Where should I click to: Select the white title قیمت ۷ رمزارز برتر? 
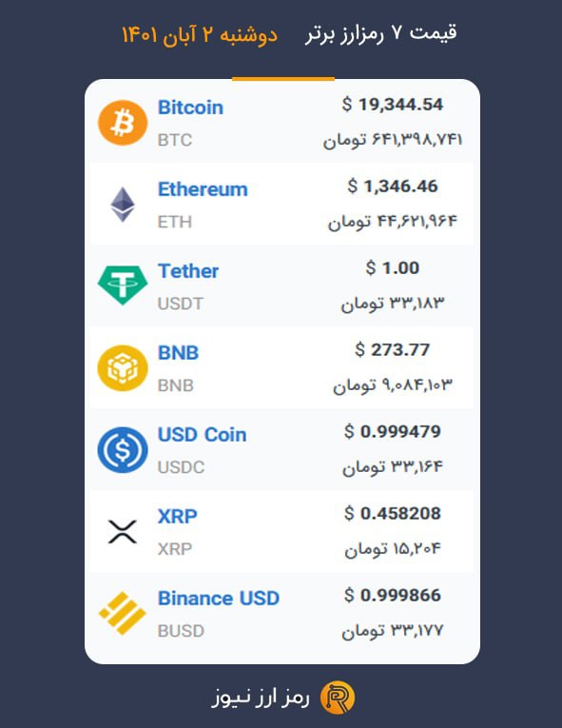(381, 33)
